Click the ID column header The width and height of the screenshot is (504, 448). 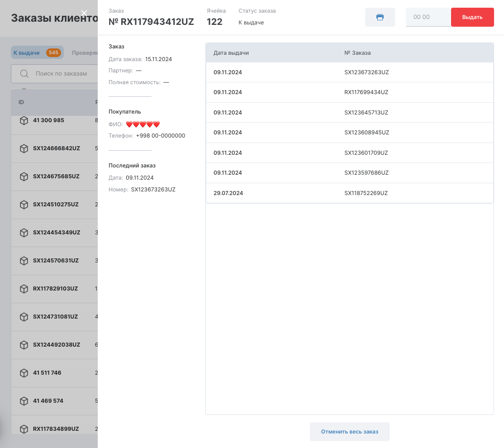(21, 102)
